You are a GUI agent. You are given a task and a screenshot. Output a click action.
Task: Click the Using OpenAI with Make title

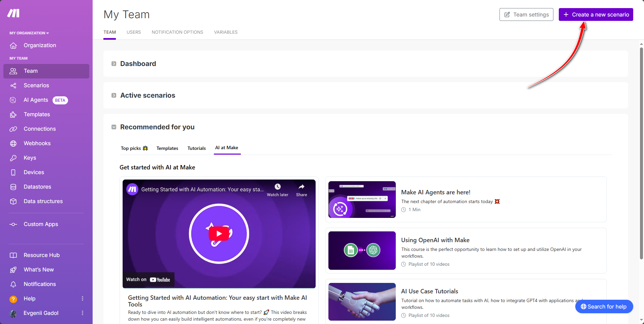tap(435, 240)
